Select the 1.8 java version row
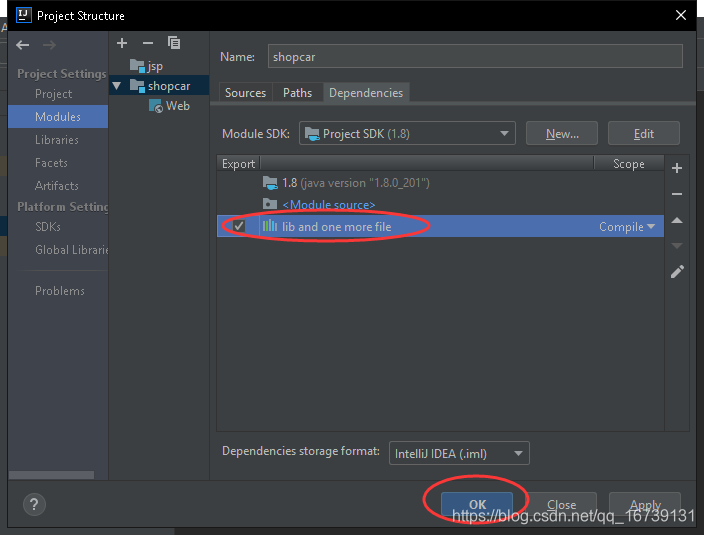The image size is (704, 535). pos(440,183)
